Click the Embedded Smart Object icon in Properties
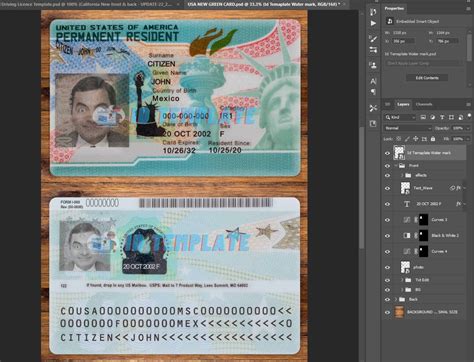 point(389,21)
